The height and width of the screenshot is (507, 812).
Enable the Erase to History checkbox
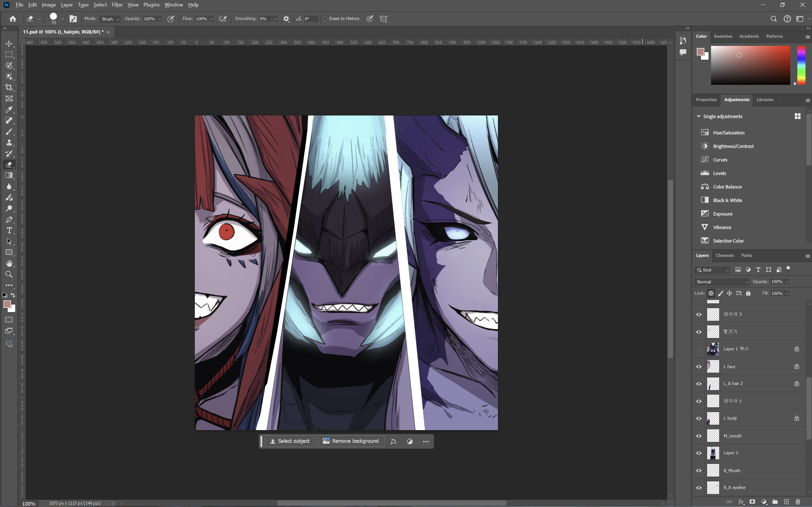tap(325, 19)
